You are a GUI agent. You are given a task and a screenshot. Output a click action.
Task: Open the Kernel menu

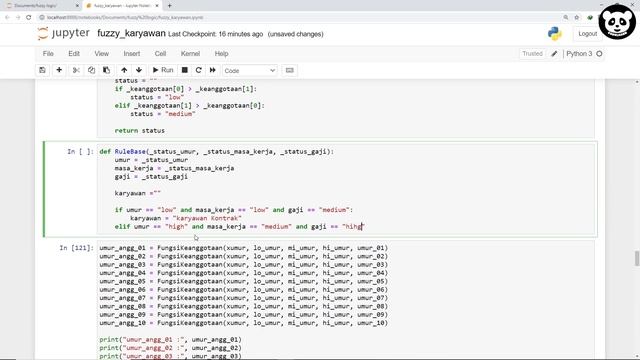click(190, 53)
